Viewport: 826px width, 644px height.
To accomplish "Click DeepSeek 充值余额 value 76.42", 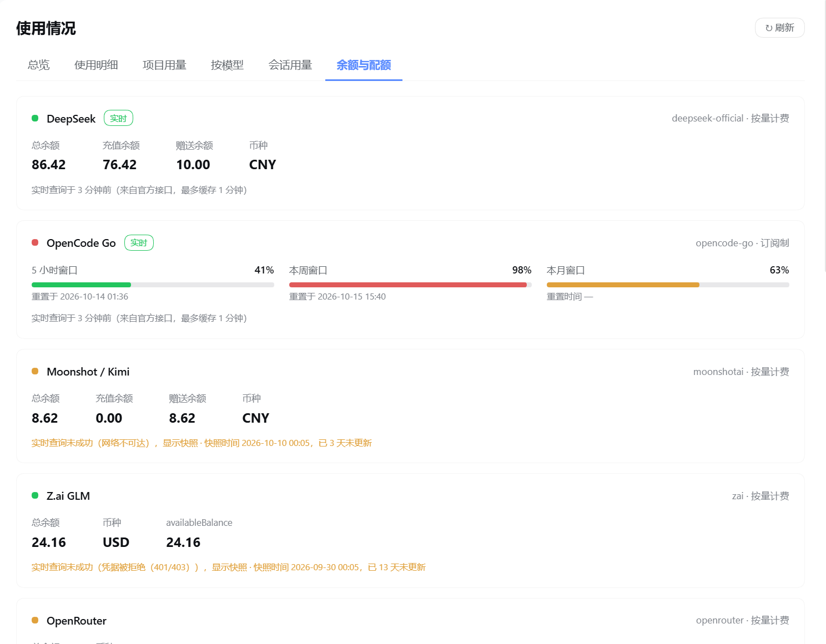I will 119,165.
